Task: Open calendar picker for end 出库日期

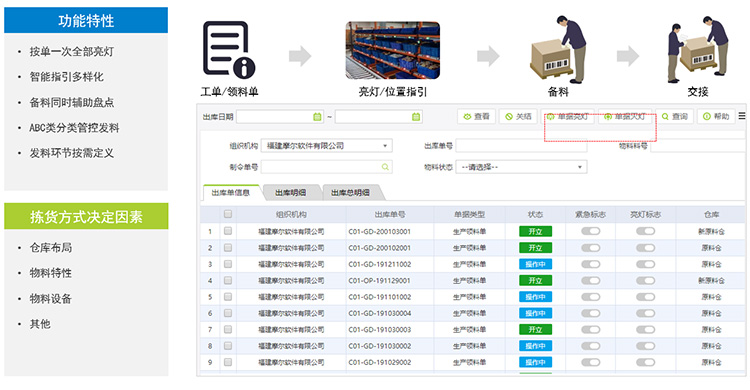Action: [x=416, y=116]
